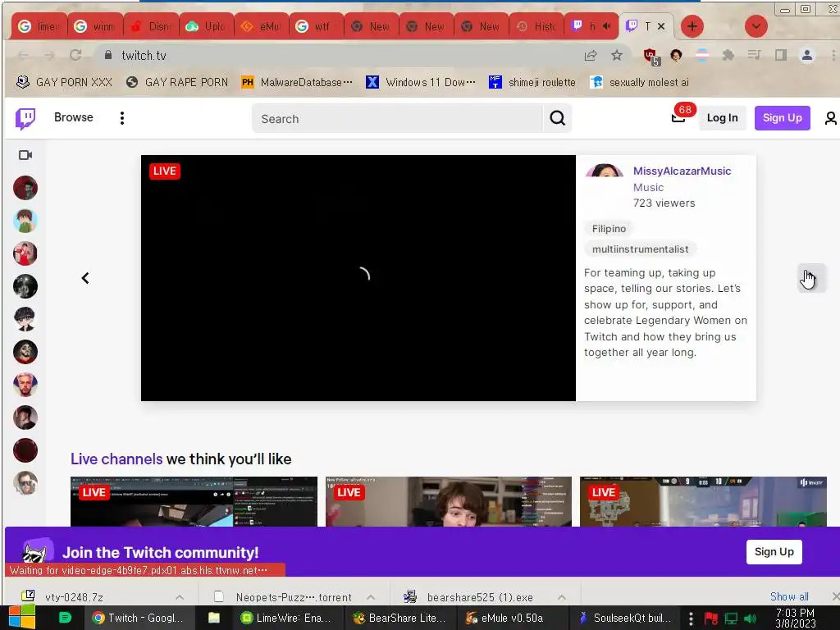Click the Log In button
This screenshot has height=630, width=840.
click(722, 118)
